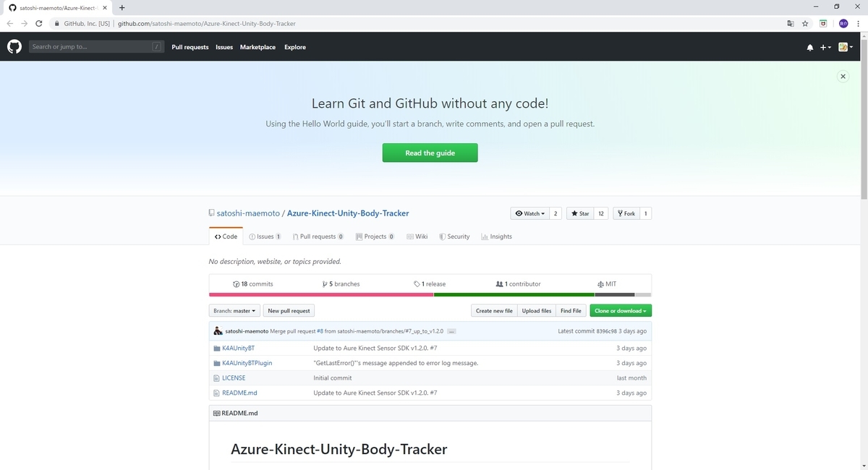Open the Watch dropdown button

coord(529,213)
